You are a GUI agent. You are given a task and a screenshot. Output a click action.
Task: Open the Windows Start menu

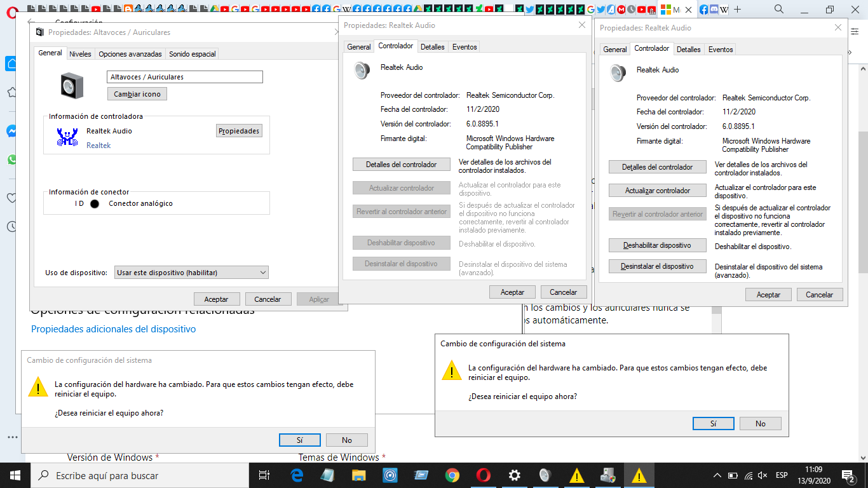[15, 475]
